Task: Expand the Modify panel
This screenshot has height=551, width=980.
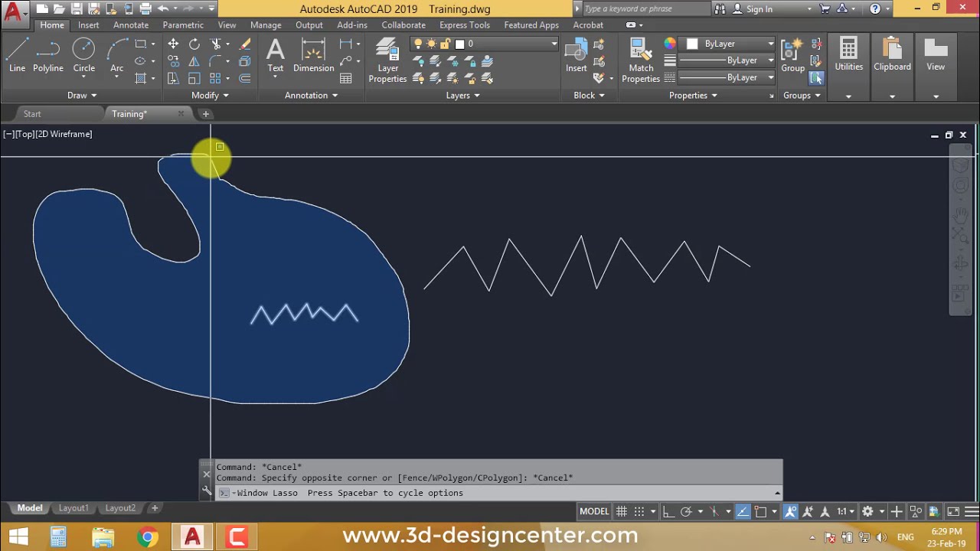Action: tap(210, 96)
